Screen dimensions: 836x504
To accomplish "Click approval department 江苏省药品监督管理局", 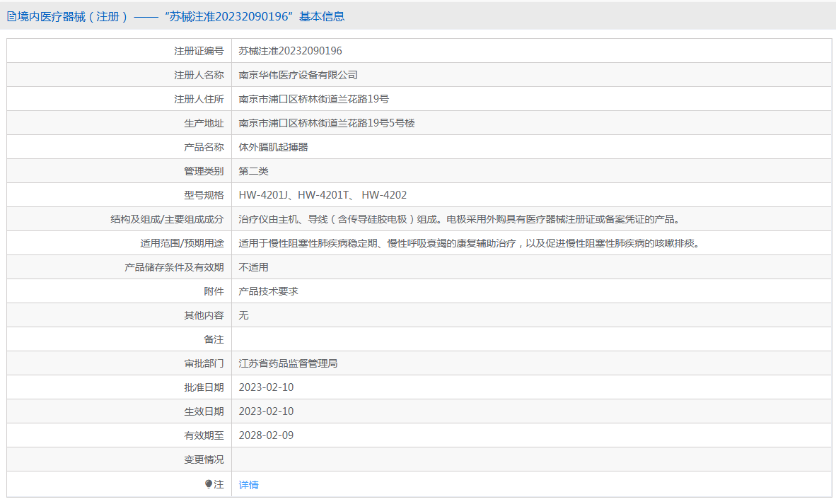I will (x=288, y=363).
